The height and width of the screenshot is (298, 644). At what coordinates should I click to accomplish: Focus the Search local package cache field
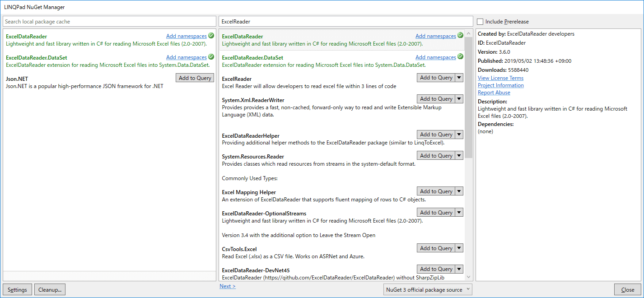click(109, 22)
